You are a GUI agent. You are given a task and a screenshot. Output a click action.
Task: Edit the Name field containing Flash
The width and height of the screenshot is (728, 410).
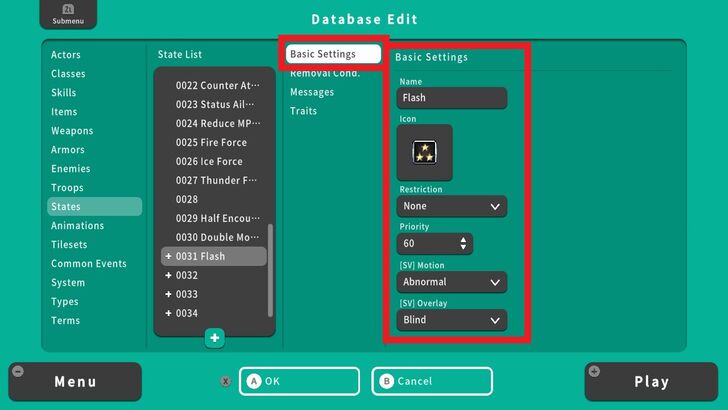[452, 98]
